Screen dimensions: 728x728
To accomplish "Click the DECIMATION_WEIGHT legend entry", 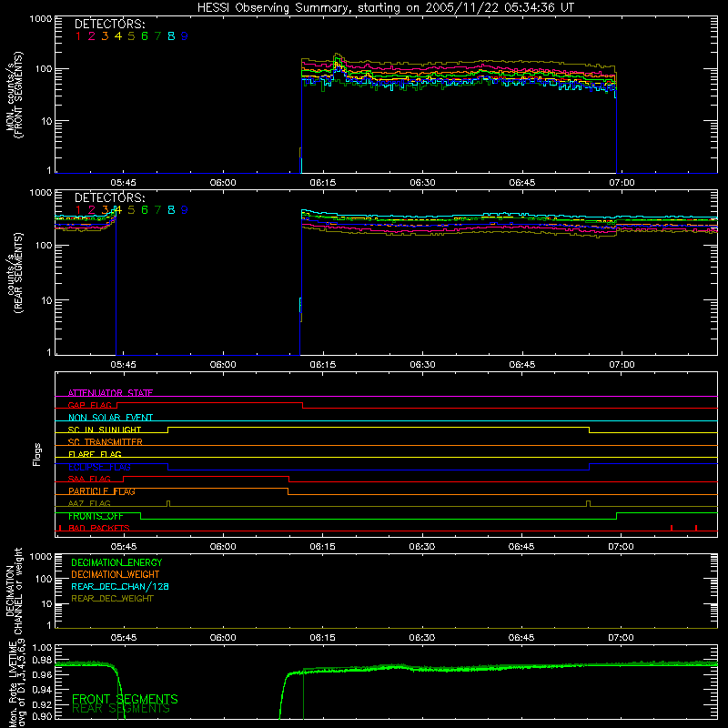I will tap(116, 574).
